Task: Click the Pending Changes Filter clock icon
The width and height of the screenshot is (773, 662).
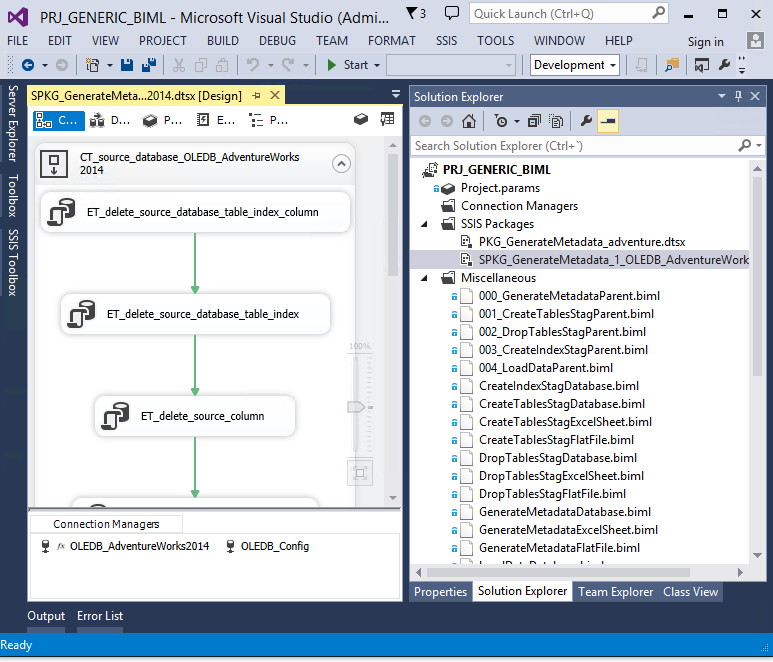Action: coord(501,121)
